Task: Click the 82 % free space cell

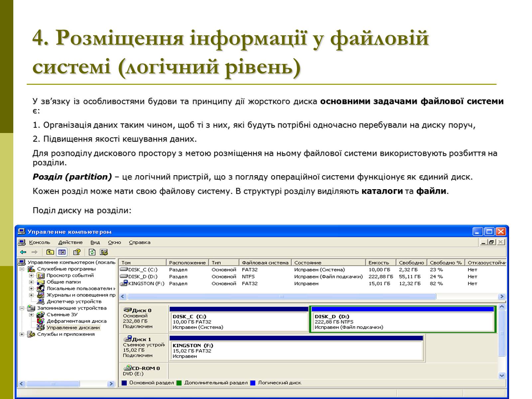Action: click(x=436, y=284)
